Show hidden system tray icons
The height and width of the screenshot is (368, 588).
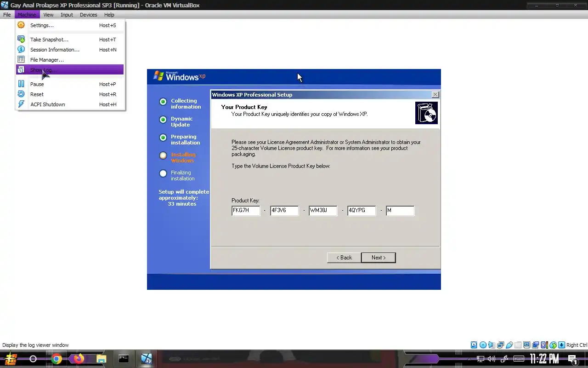point(469,359)
